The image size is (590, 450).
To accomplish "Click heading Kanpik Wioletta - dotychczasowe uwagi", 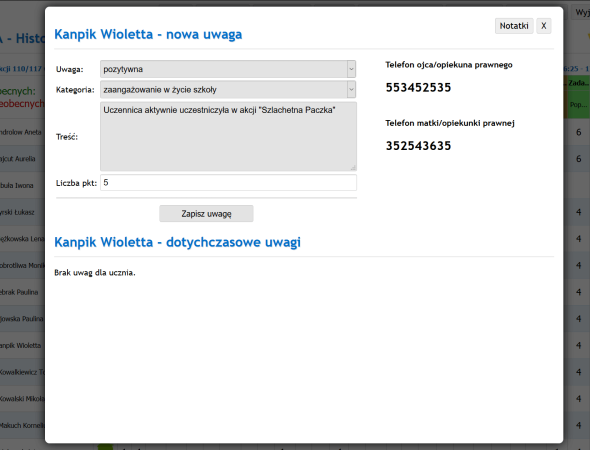I will 178,242.
